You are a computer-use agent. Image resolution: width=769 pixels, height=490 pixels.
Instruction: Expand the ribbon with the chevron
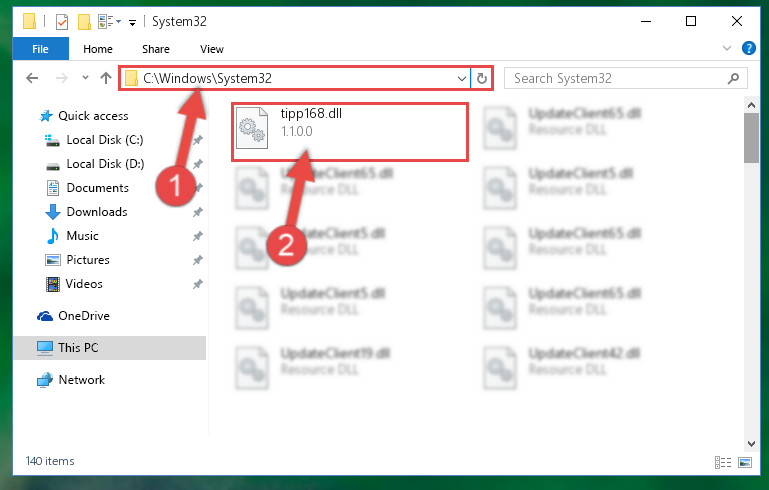[x=727, y=48]
